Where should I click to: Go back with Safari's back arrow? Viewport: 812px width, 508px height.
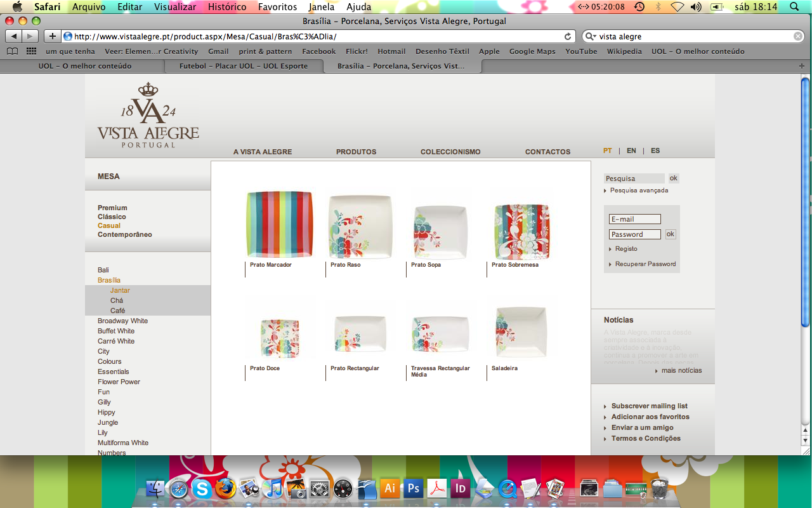14,36
